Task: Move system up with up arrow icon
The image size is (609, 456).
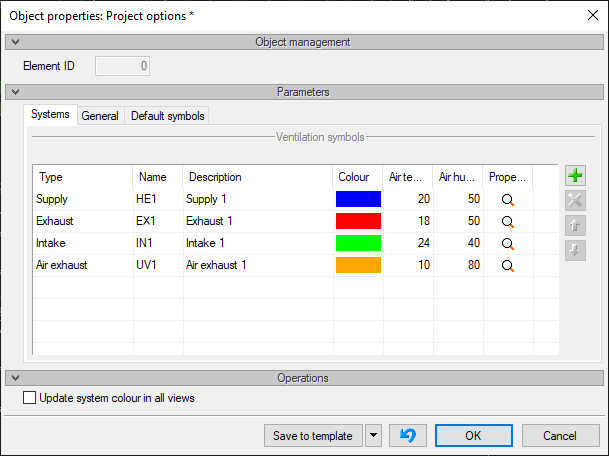Action: pyautogui.click(x=575, y=225)
